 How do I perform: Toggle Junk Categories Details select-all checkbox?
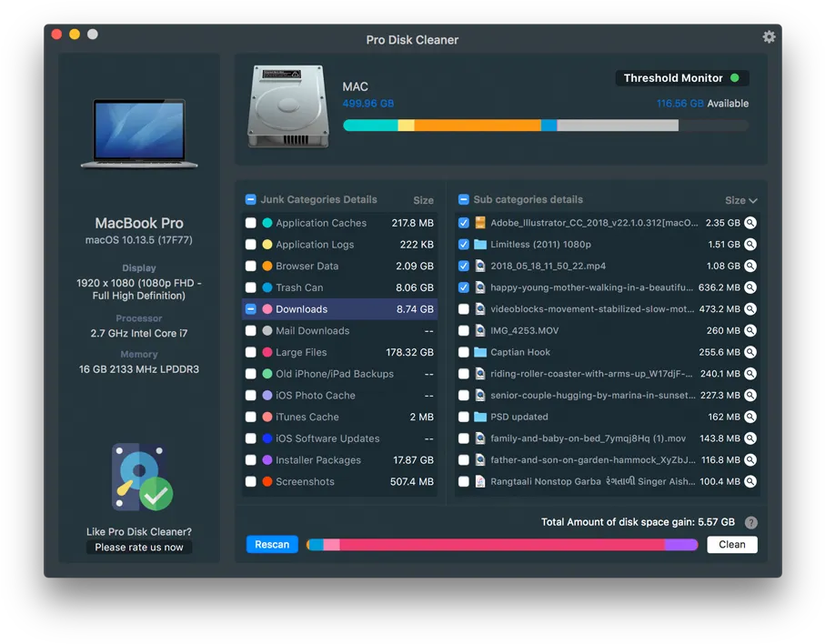[x=251, y=199]
